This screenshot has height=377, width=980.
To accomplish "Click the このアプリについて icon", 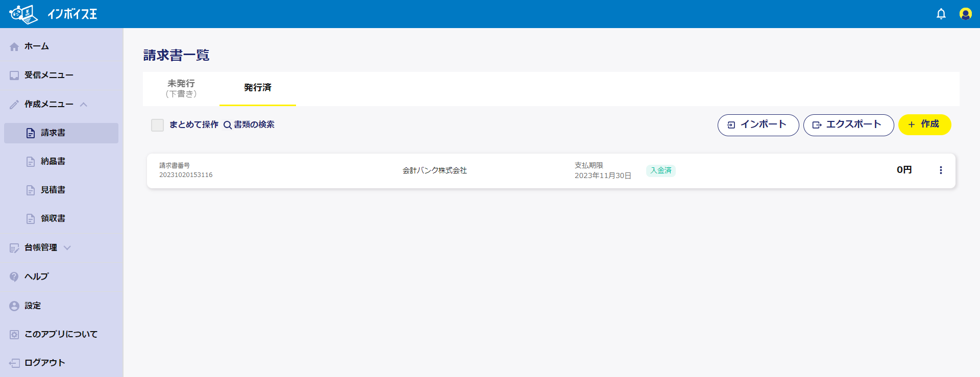I will pos(14,335).
